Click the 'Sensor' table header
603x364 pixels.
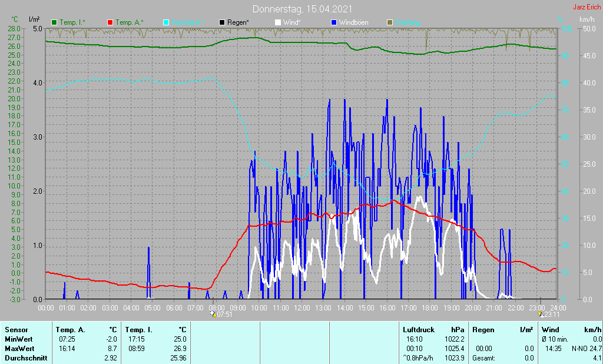[16, 330]
